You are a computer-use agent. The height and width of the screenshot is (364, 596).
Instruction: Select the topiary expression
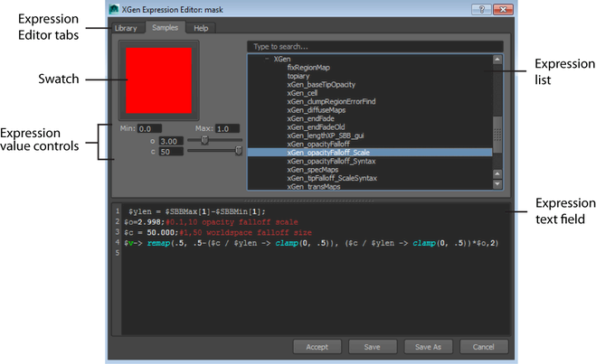[x=298, y=76]
